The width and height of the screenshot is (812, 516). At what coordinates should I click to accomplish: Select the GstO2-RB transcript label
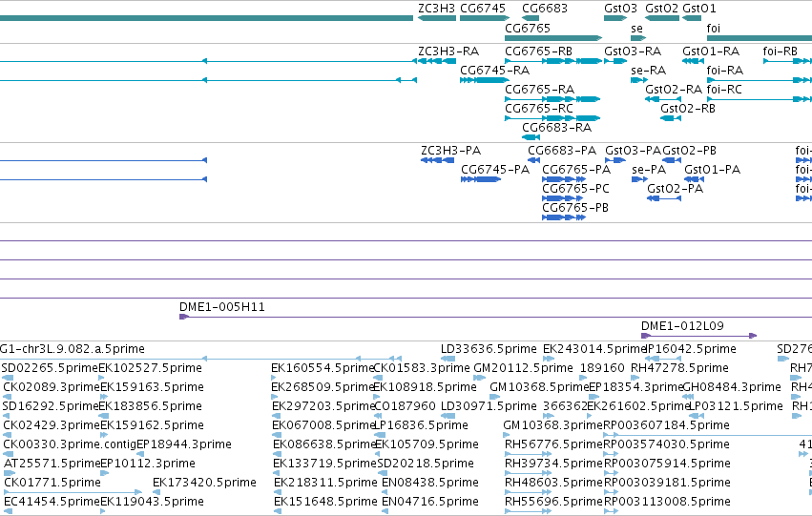(688, 109)
